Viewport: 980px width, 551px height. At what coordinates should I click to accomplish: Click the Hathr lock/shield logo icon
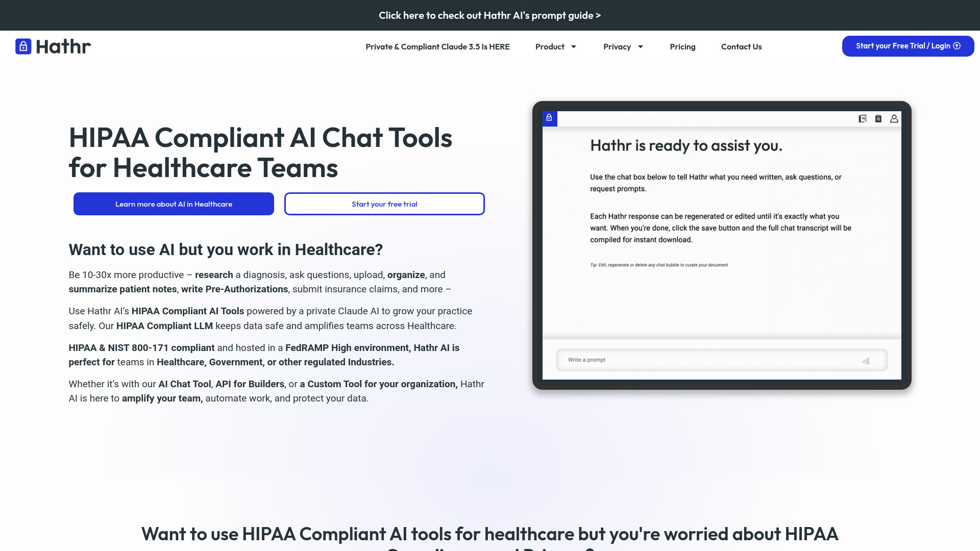22,46
